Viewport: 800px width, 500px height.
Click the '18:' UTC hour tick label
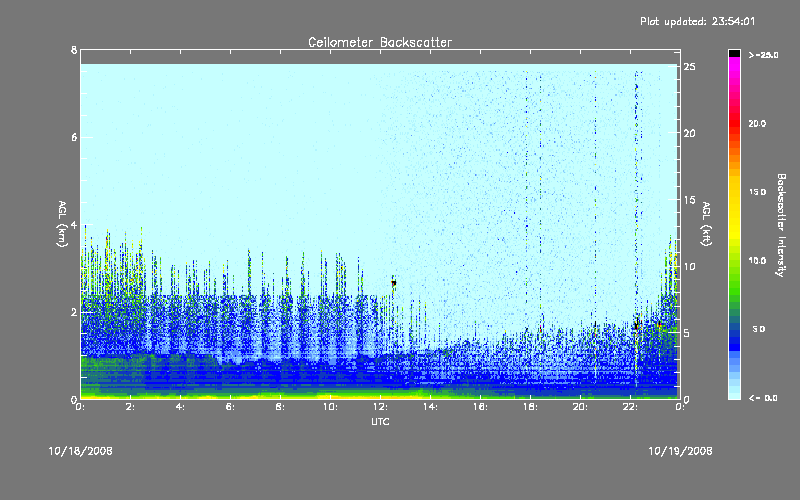click(x=530, y=407)
